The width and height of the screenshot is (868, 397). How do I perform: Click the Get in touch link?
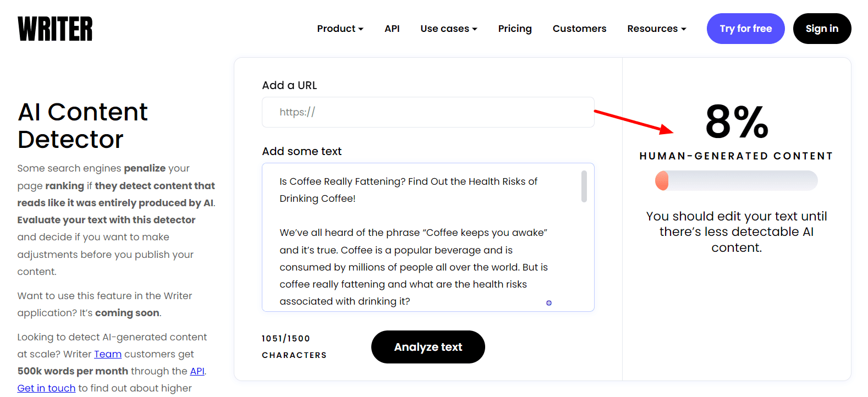pyautogui.click(x=46, y=388)
